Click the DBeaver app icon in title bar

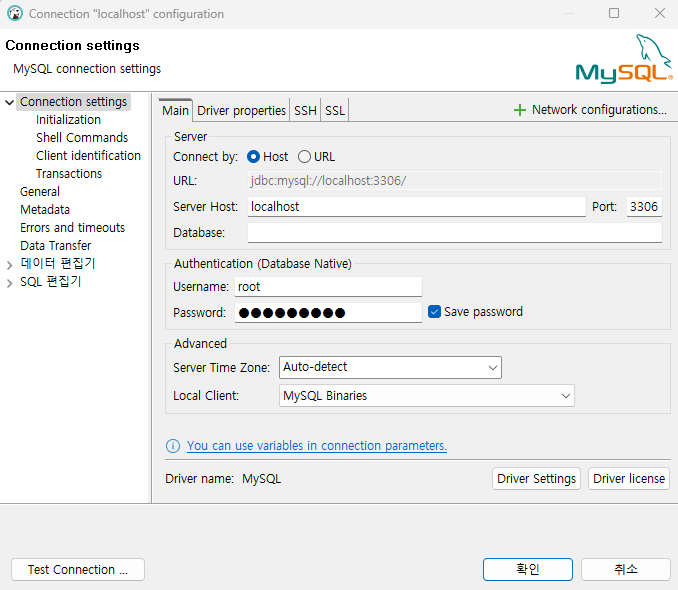[x=15, y=13]
